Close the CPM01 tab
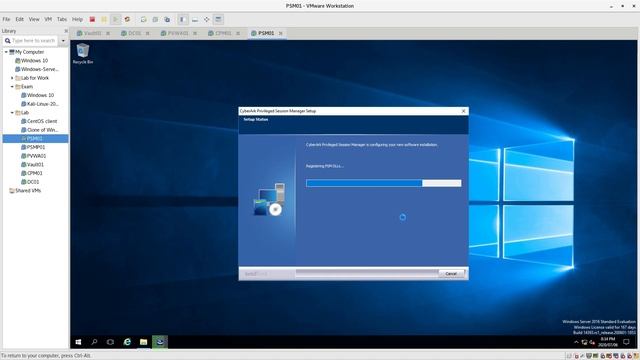This screenshot has width=640, height=360. click(x=238, y=33)
